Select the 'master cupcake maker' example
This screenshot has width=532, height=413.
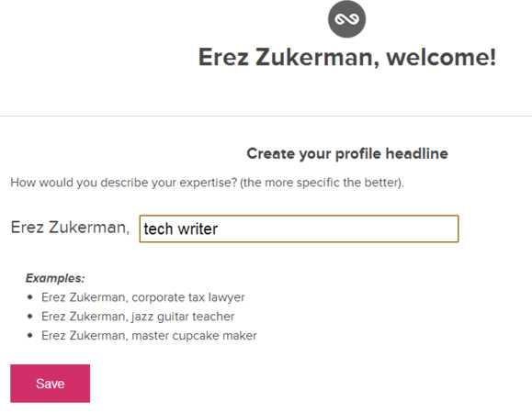149,336
